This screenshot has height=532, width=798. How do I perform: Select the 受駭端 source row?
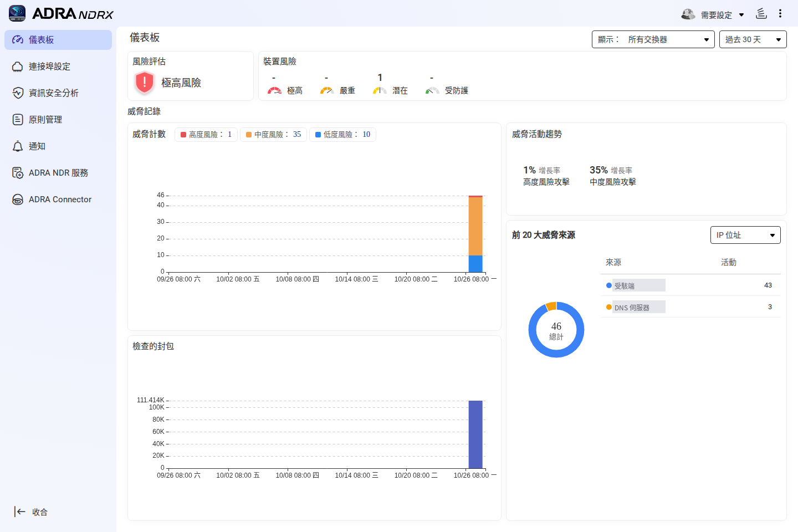(x=690, y=285)
